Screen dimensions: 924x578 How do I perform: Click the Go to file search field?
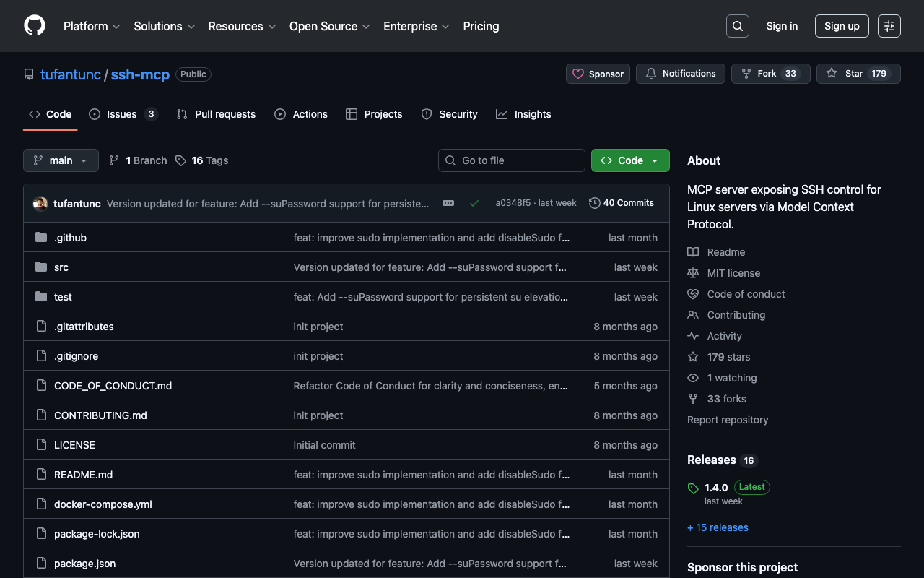click(512, 160)
